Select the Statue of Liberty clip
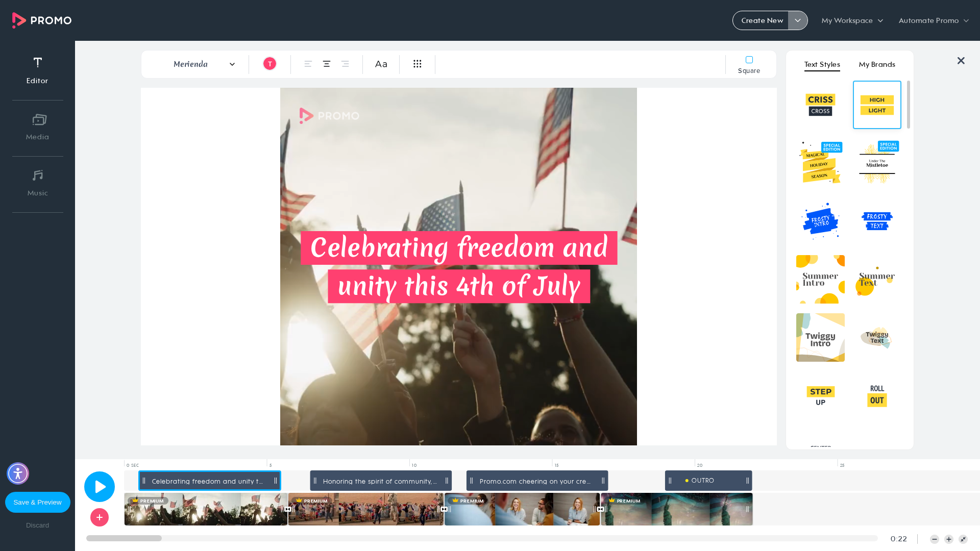980x551 pixels. coord(677,509)
